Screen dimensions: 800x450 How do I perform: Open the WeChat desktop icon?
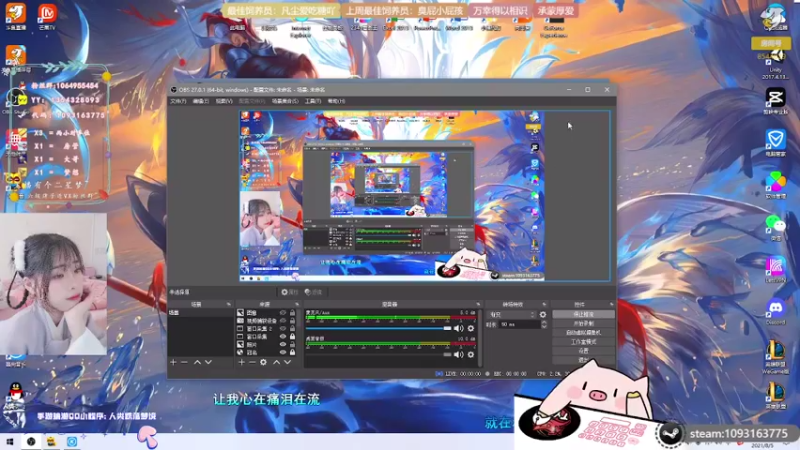click(776, 227)
